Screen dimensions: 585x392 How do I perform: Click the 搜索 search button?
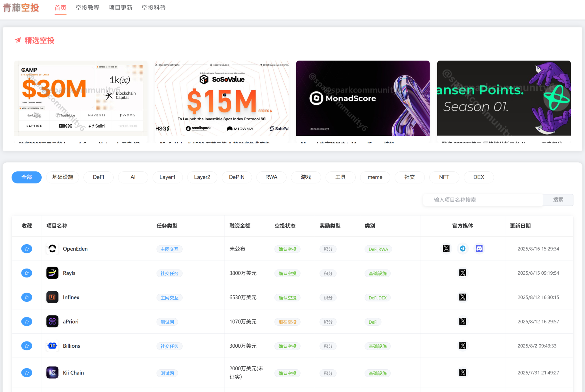click(x=558, y=200)
